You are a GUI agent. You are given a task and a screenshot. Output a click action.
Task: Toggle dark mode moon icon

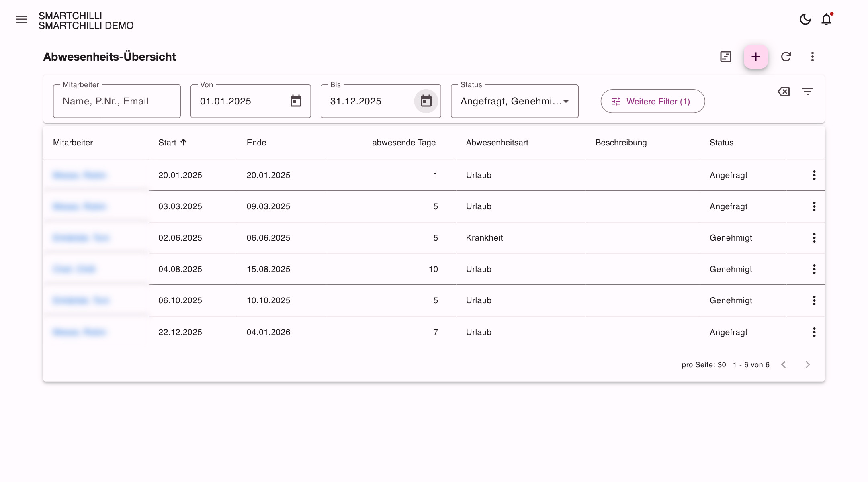tap(805, 19)
